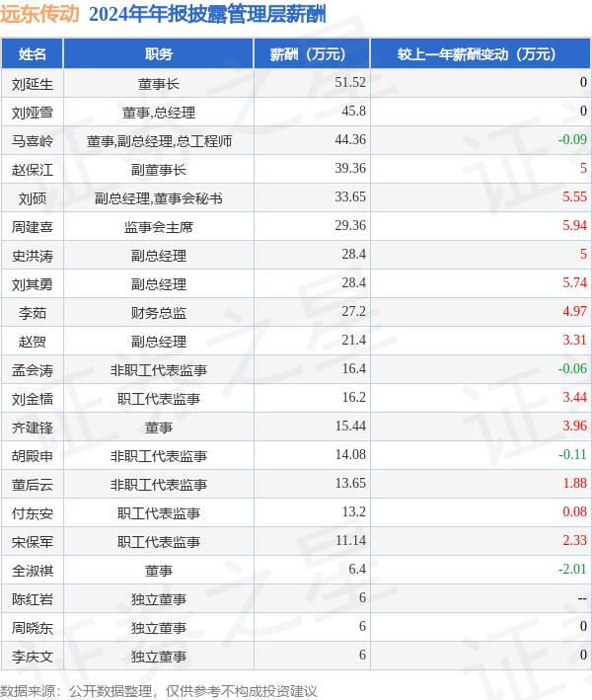Click the name 宋保军

33,541
